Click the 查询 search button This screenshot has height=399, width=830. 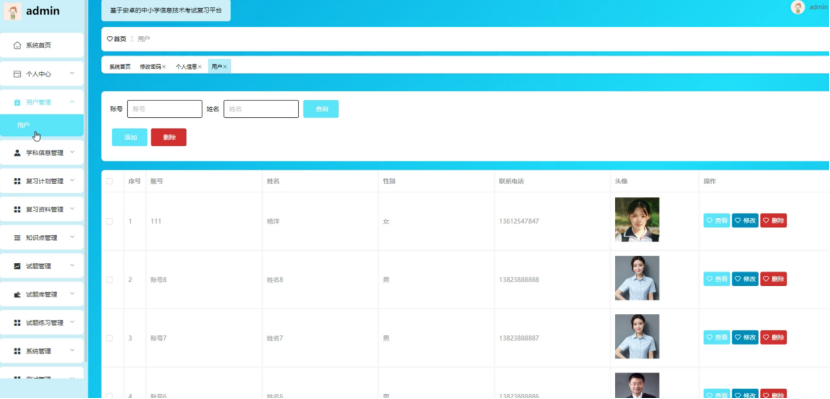tap(321, 109)
